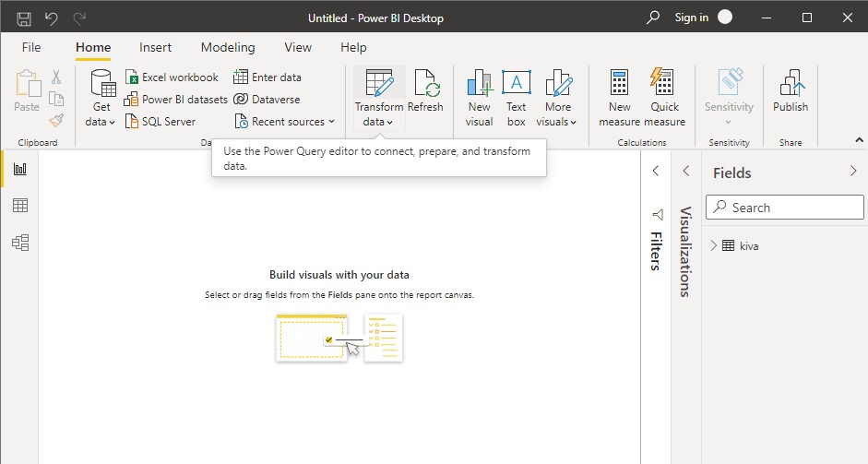The height and width of the screenshot is (464, 868).
Task: Expand the Filters pane chevron
Action: (x=656, y=171)
